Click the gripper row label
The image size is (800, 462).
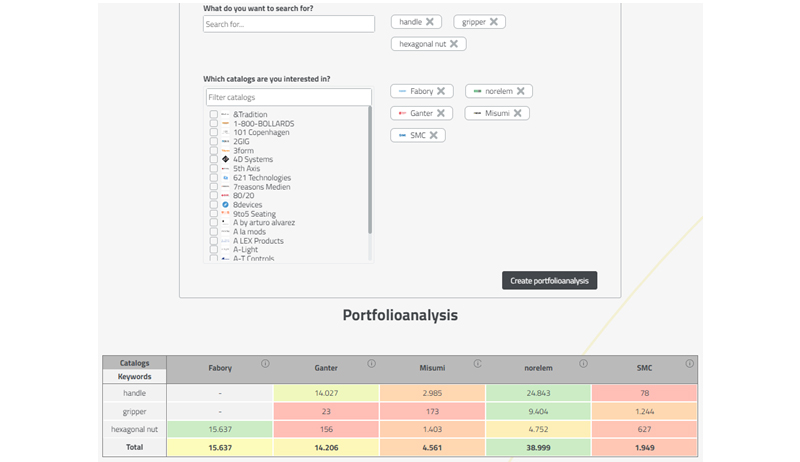(x=134, y=411)
